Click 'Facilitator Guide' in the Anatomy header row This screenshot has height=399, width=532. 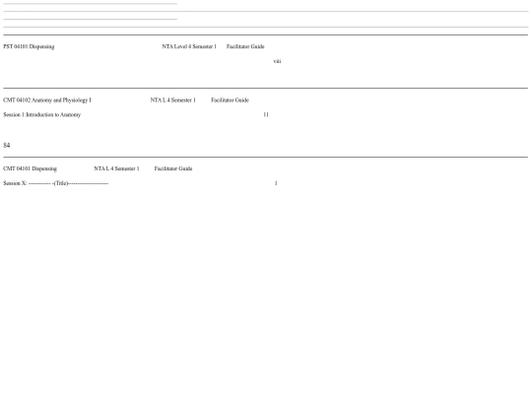[230, 100]
